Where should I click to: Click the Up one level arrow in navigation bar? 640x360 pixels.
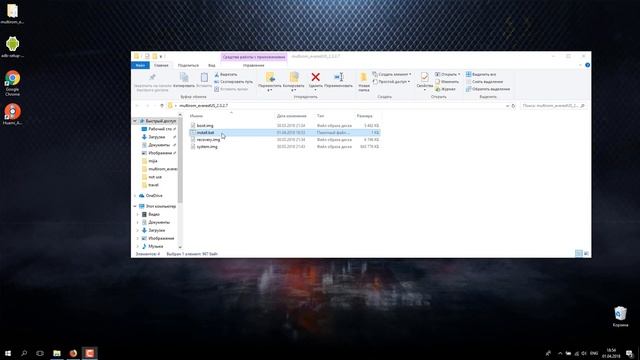[x=162, y=106]
